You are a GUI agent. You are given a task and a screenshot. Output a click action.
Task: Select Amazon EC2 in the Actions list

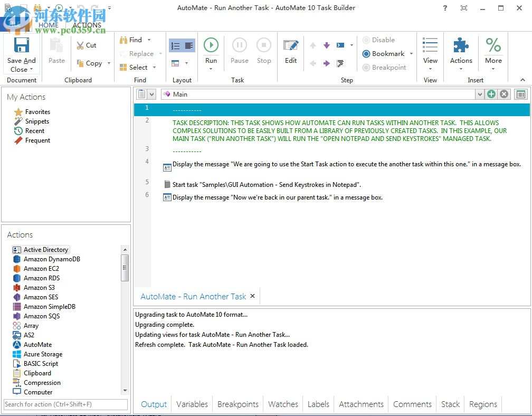tap(41, 269)
